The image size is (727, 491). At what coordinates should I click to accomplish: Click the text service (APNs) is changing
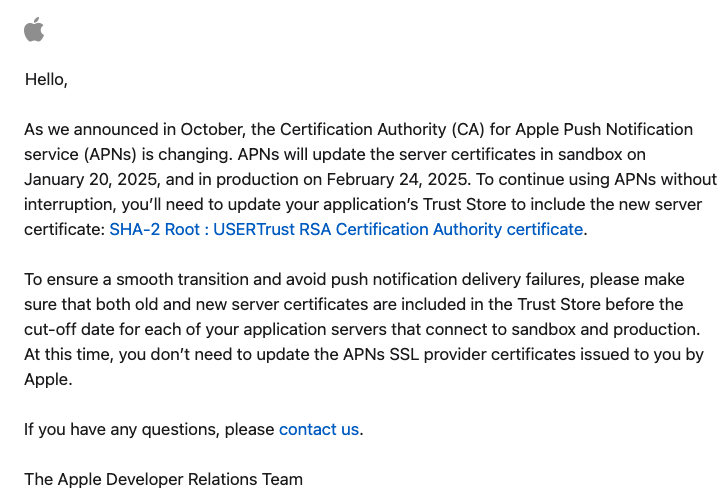click(x=128, y=154)
